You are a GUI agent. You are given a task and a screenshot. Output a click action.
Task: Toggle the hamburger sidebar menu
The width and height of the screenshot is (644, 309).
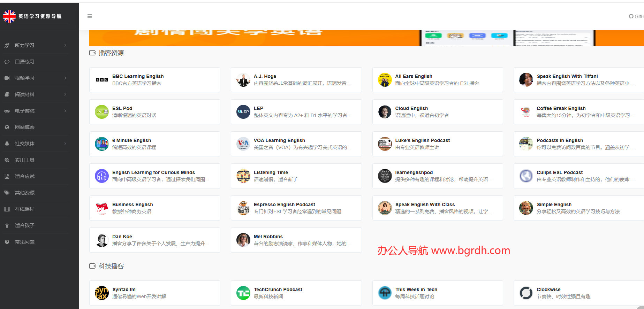click(90, 16)
